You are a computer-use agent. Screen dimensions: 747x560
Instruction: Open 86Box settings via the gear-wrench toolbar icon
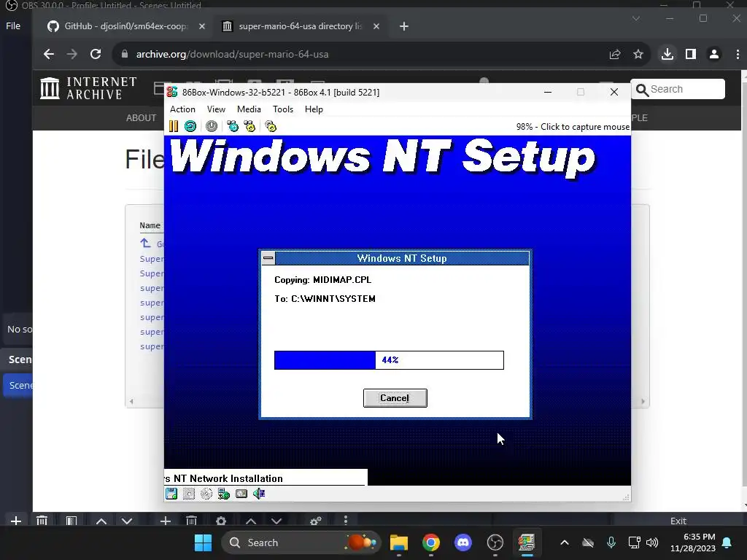[271, 126]
